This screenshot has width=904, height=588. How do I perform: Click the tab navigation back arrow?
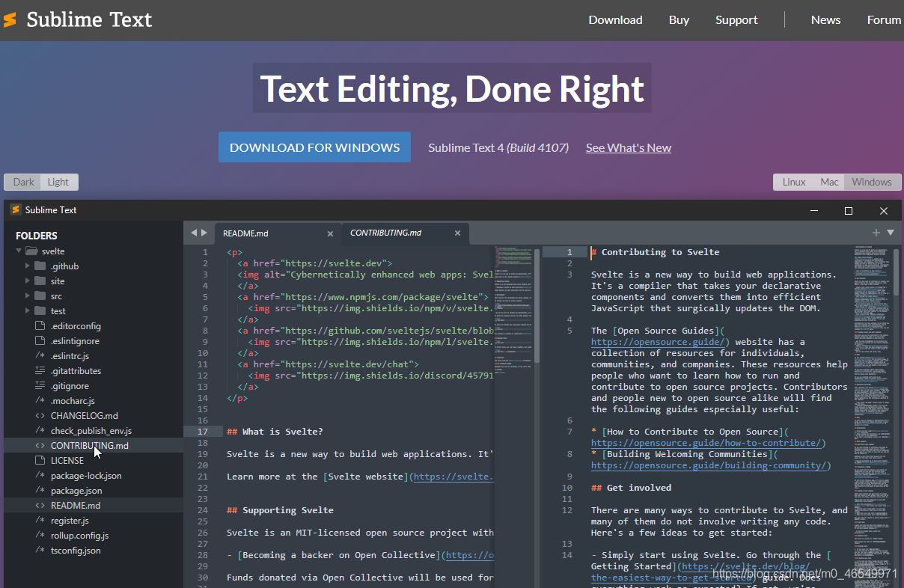pyautogui.click(x=193, y=233)
